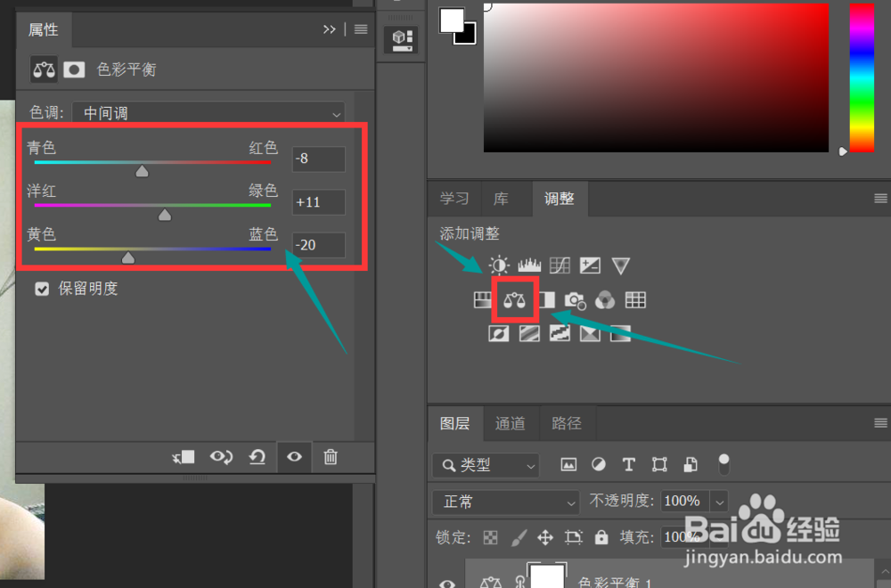Click the yellow-blue slider handle
This screenshot has width=891, height=588.
tap(128, 258)
